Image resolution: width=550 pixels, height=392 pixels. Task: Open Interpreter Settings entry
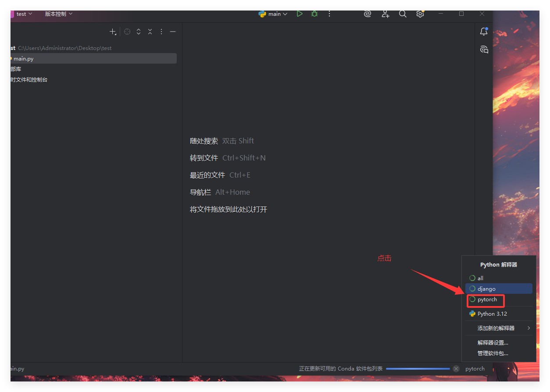tap(499, 342)
